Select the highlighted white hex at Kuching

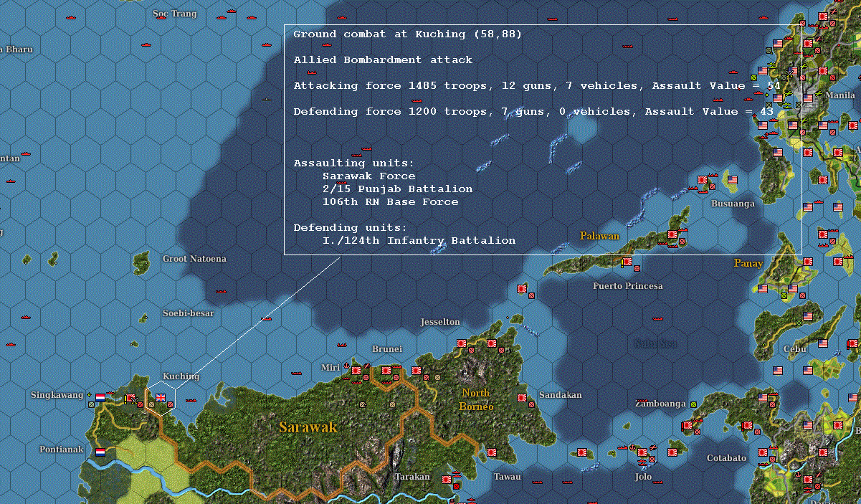coord(161,398)
